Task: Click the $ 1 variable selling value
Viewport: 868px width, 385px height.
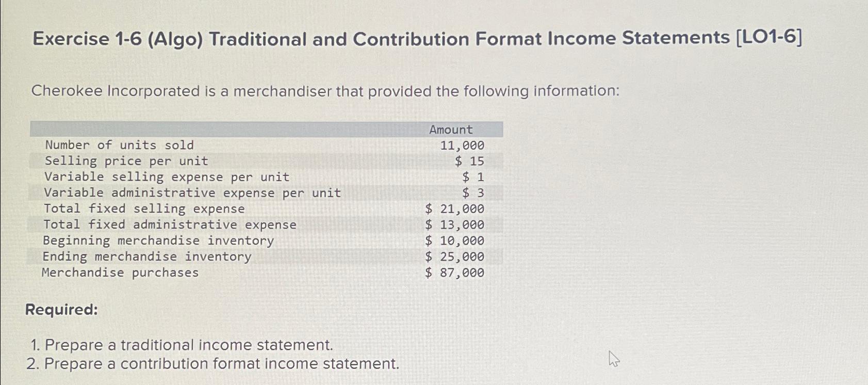Action: (473, 178)
